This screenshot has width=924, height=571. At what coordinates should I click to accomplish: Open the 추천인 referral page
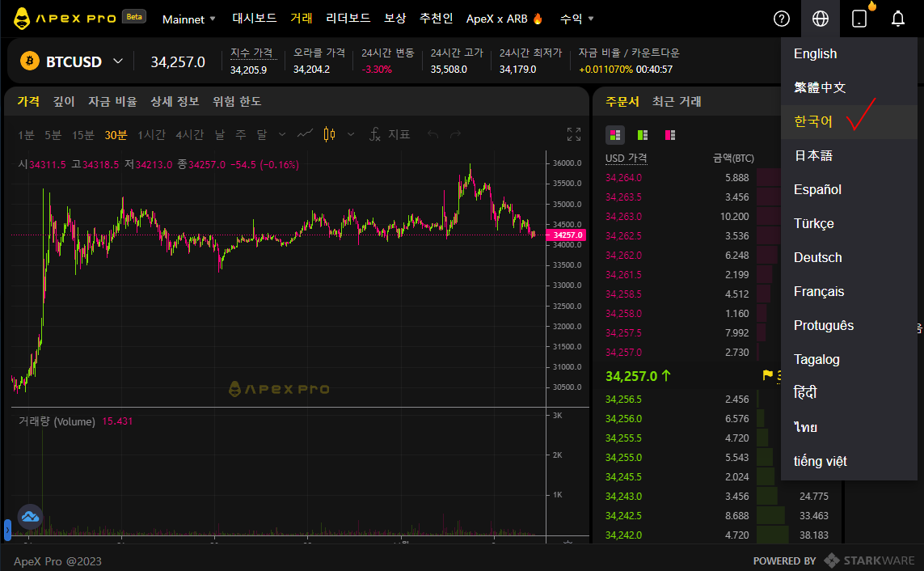click(x=436, y=19)
